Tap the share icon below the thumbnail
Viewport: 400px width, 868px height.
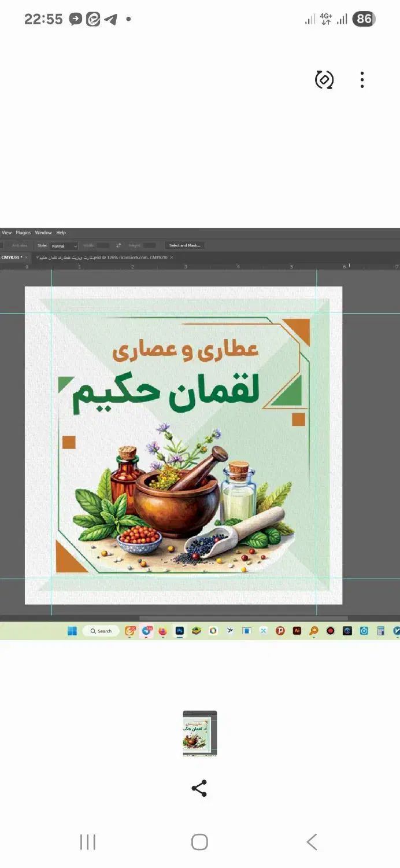(x=199, y=788)
